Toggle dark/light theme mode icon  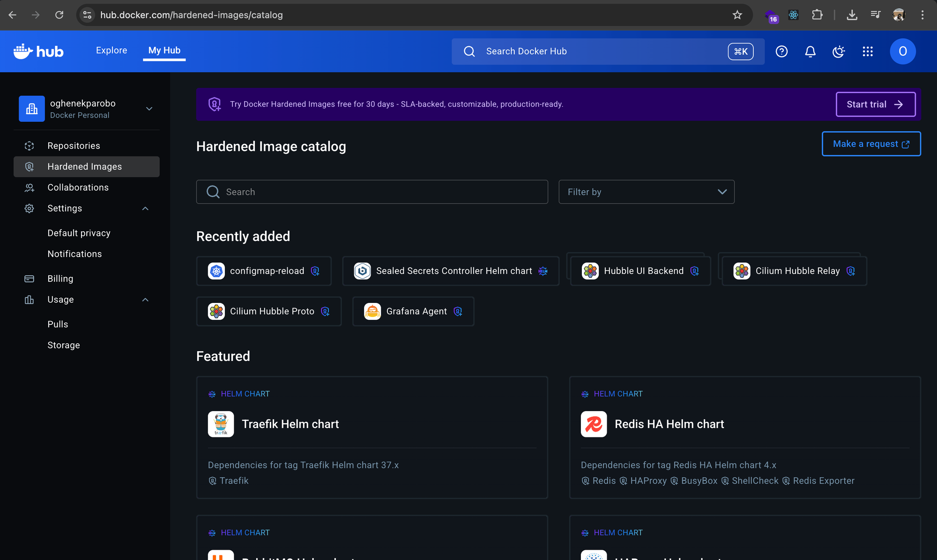point(839,52)
